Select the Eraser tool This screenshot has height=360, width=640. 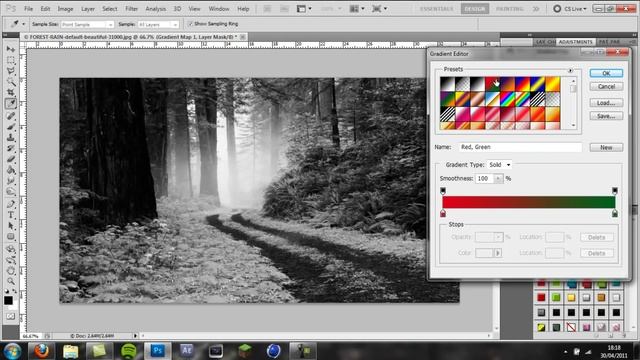(11, 159)
